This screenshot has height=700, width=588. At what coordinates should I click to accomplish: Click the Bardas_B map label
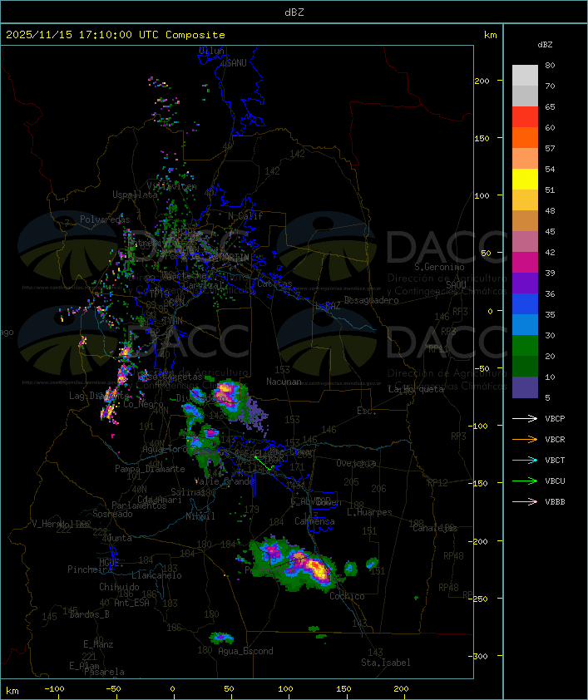tap(90, 614)
